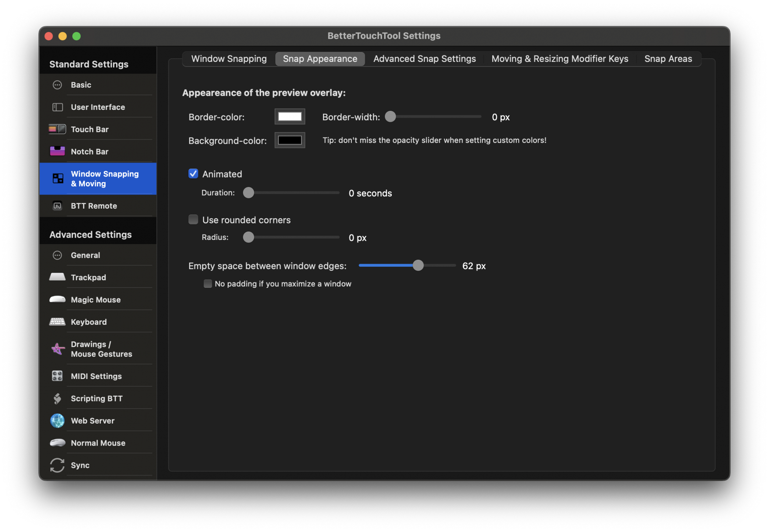Open Magic Mouse advanced settings
The width and height of the screenshot is (769, 532).
[x=98, y=299]
